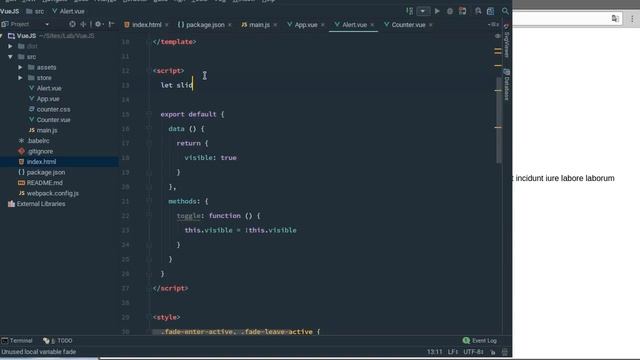The width and height of the screenshot is (640, 360).
Task: Click the cursor position 13:11 indicator
Action: coord(434,352)
